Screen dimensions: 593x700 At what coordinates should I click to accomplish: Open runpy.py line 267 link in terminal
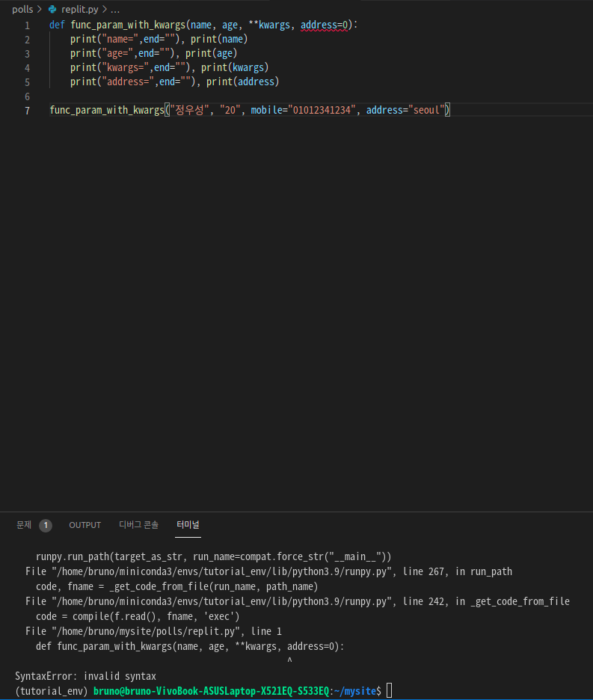pyautogui.click(x=268, y=572)
